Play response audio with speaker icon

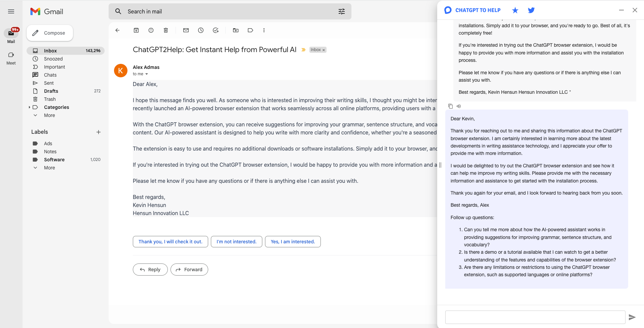459,106
